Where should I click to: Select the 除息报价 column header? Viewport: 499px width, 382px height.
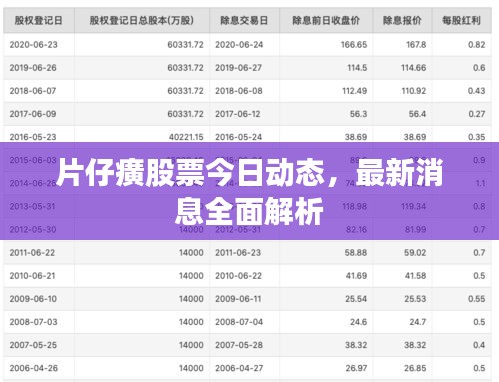pyautogui.click(x=402, y=21)
